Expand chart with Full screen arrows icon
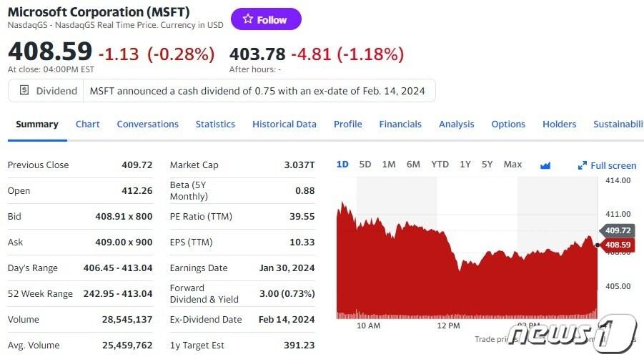Viewport: 644px width, 362px height. click(x=582, y=166)
